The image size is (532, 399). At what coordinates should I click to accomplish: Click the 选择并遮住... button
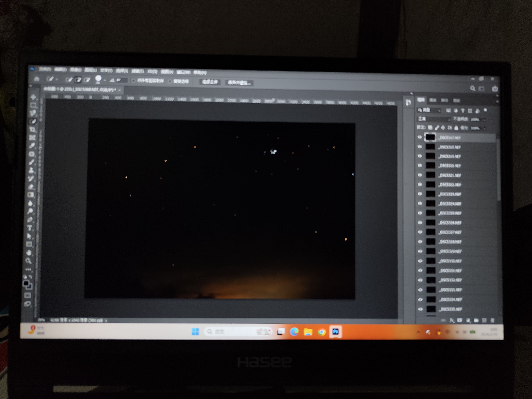(239, 83)
